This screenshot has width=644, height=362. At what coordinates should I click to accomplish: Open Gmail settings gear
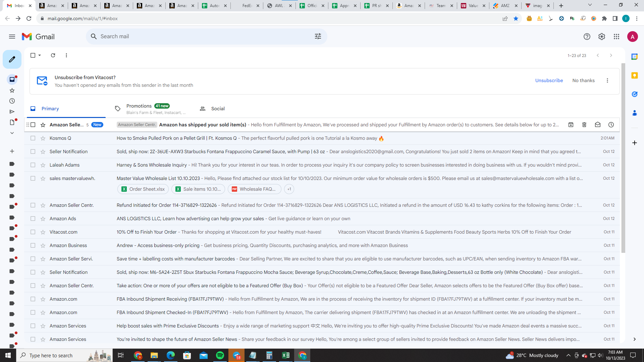coord(602,37)
